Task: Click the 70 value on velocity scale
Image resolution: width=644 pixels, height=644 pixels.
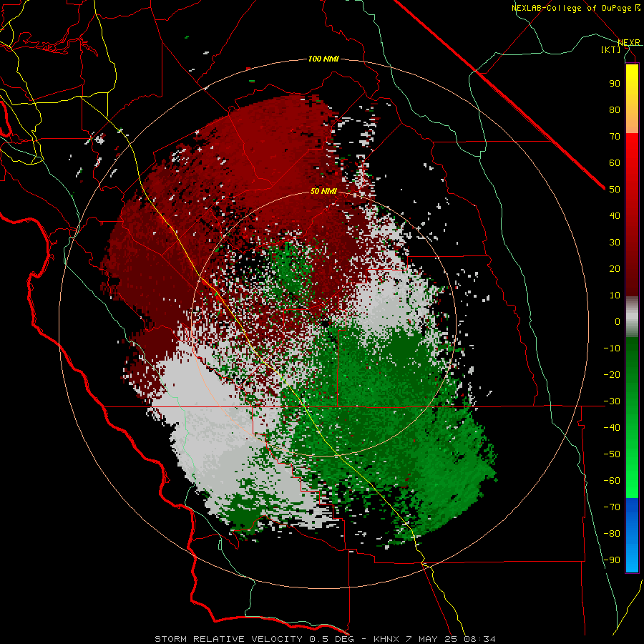Action: (x=615, y=137)
